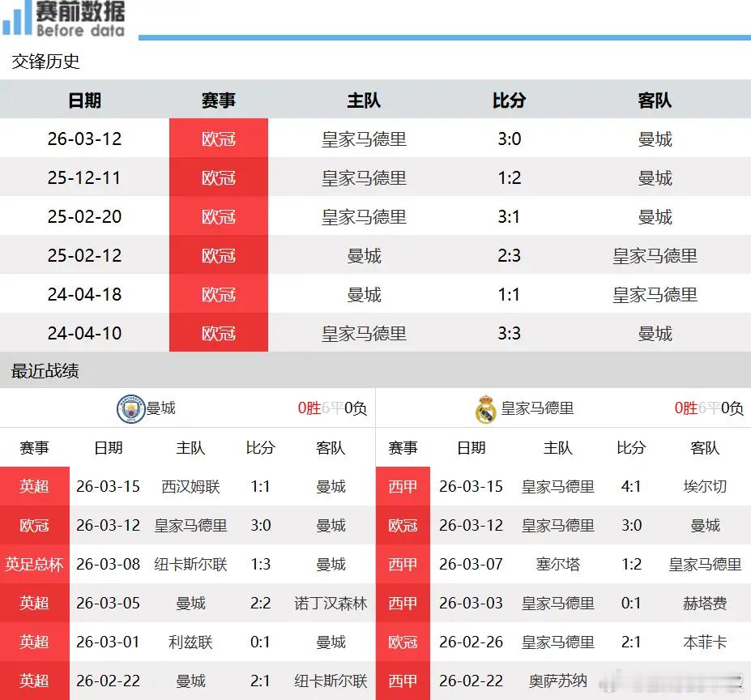The width and height of the screenshot is (751, 700).
Task: Collapse the 欧冠 column in head-to-head table
Action: [219, 100]
